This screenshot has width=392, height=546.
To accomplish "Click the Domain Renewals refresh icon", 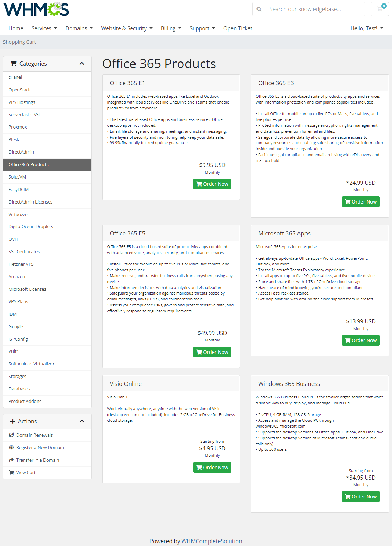I will (11, 435).
